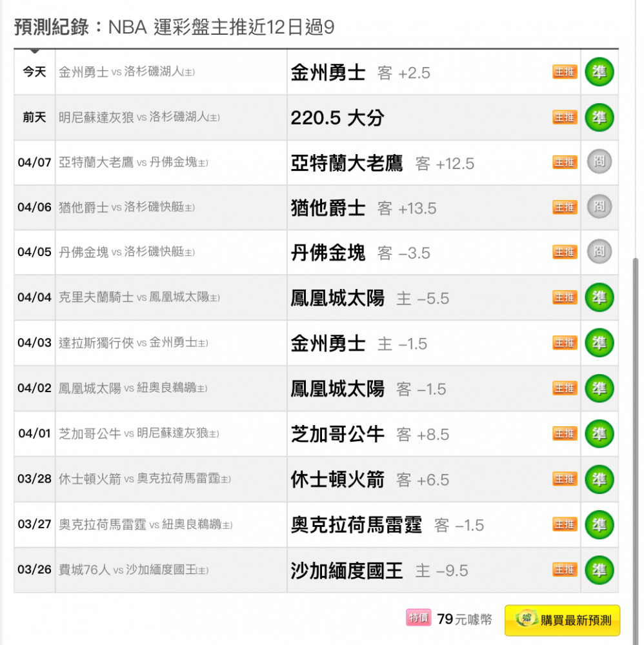Click the 主推 badge in 03/27 row

(x=565, y=524)
